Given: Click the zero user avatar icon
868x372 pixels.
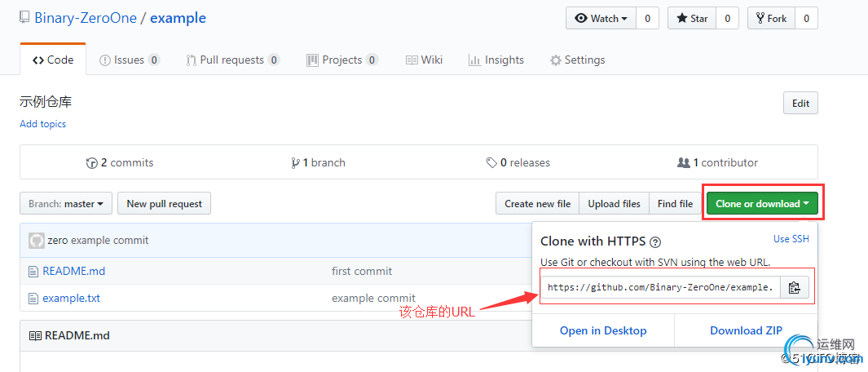Looking at the screenshot, I should (x=36, y=241).
